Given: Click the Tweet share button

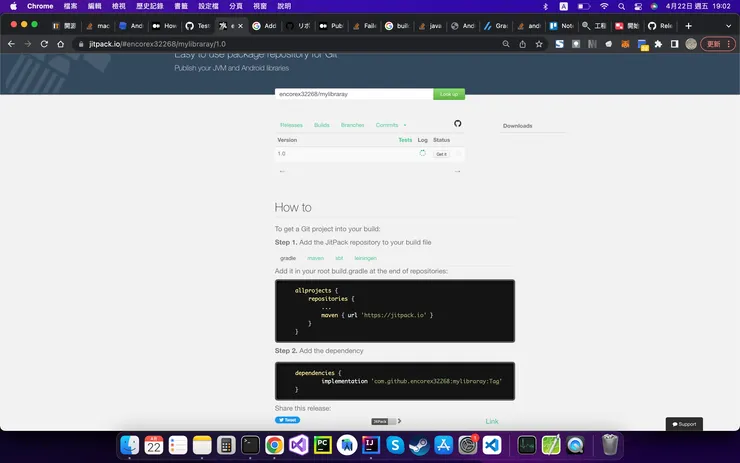Looking at the screenshot, I should [x=287, y=420].
